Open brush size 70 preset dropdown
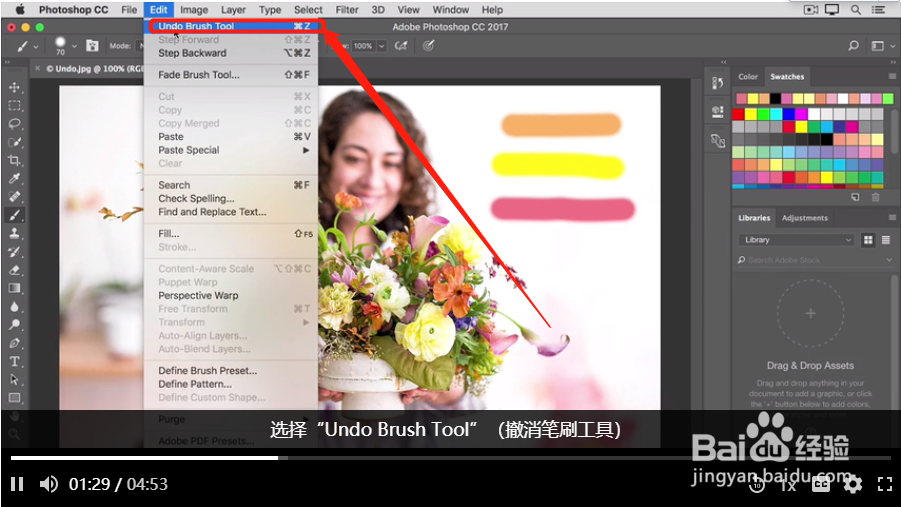The width and height of the screenshot is (901, 507). (74, 47)
